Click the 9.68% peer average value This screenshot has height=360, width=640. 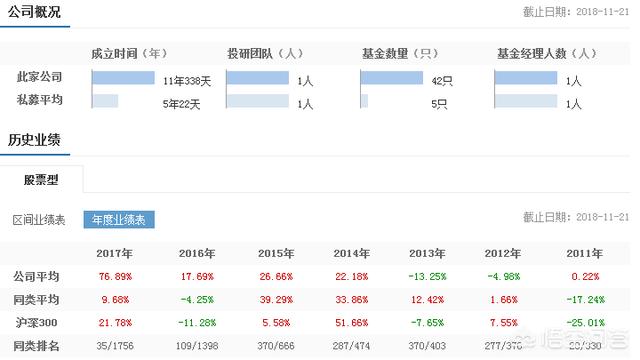(115, 300)
